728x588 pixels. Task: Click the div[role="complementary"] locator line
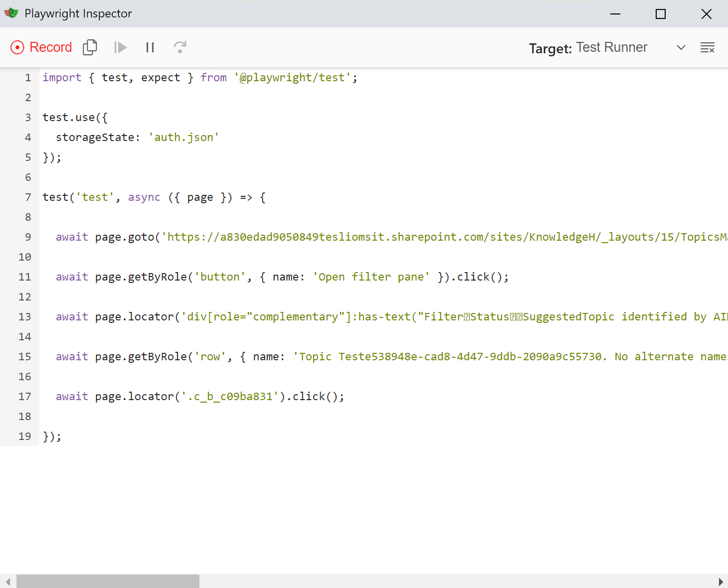click(391, 316)
